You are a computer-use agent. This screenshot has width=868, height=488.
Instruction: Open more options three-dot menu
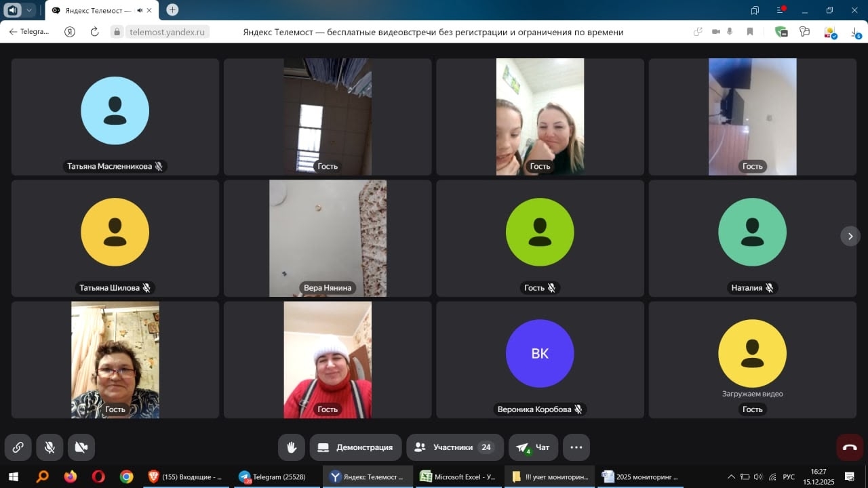click(576, 447)
